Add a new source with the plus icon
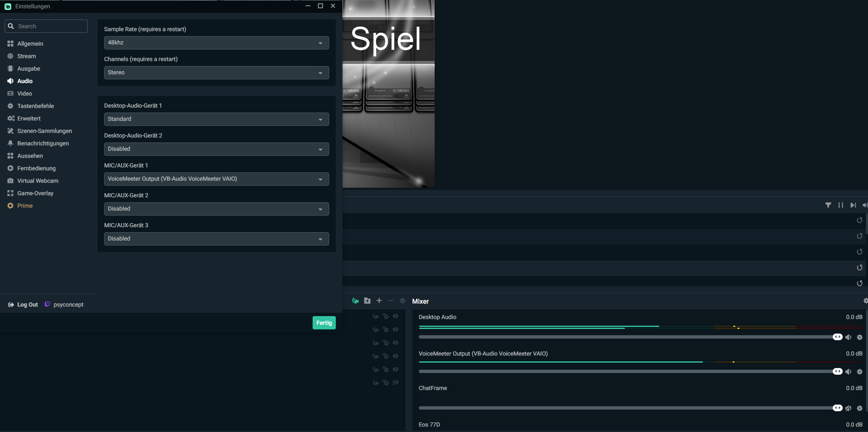This screenshot has width=868, height=432. click(x=379, y=301)
